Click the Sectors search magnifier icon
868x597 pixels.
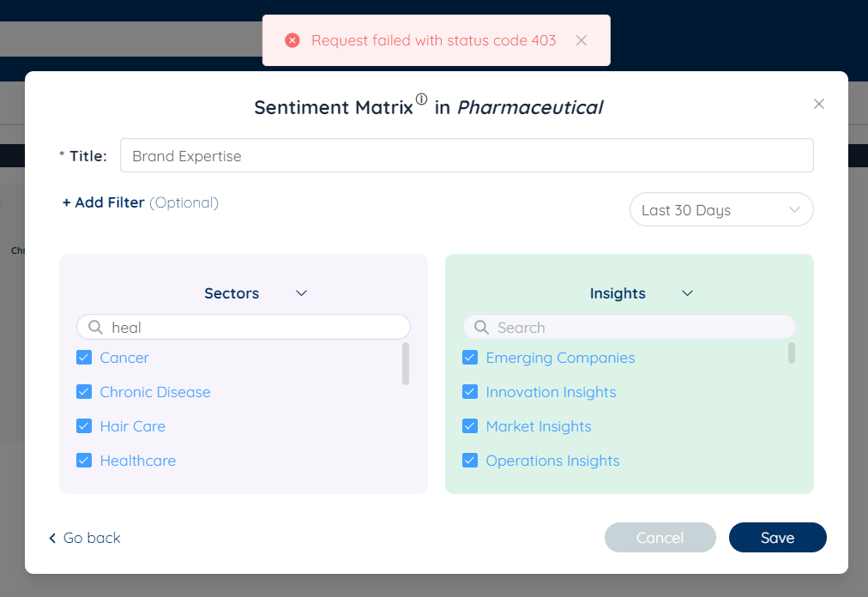[x=95, y=328]
